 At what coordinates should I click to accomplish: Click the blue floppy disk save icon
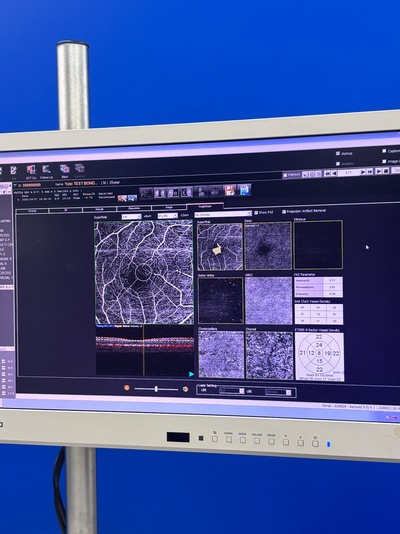(x=244, y=190)
